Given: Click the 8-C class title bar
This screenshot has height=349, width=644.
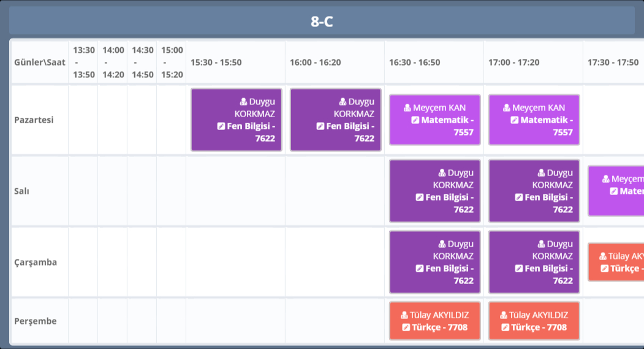Looking at the screenshot, I should tap(322, 21).
